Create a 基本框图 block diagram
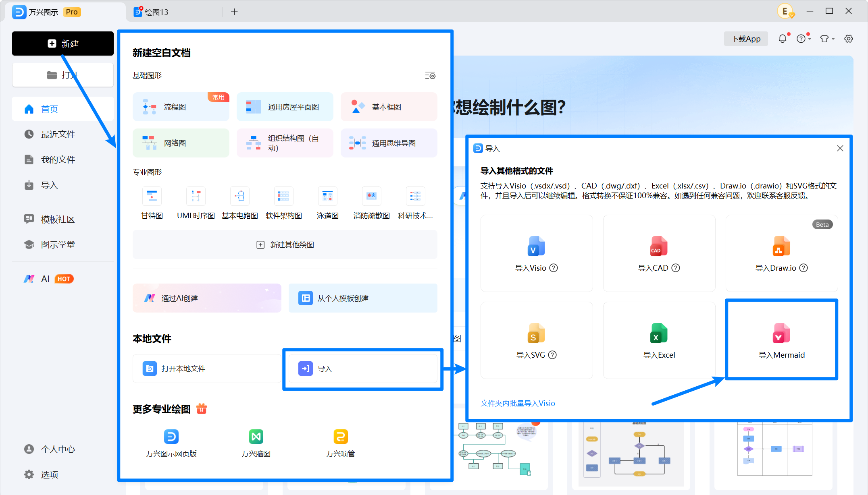This screenshot has height=495, width=868. pos(389,107)
